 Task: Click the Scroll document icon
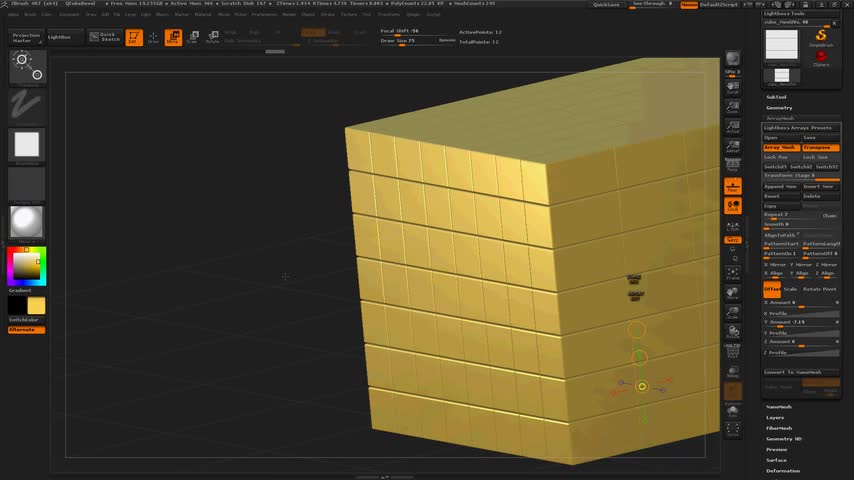click(x=733, y=88)
